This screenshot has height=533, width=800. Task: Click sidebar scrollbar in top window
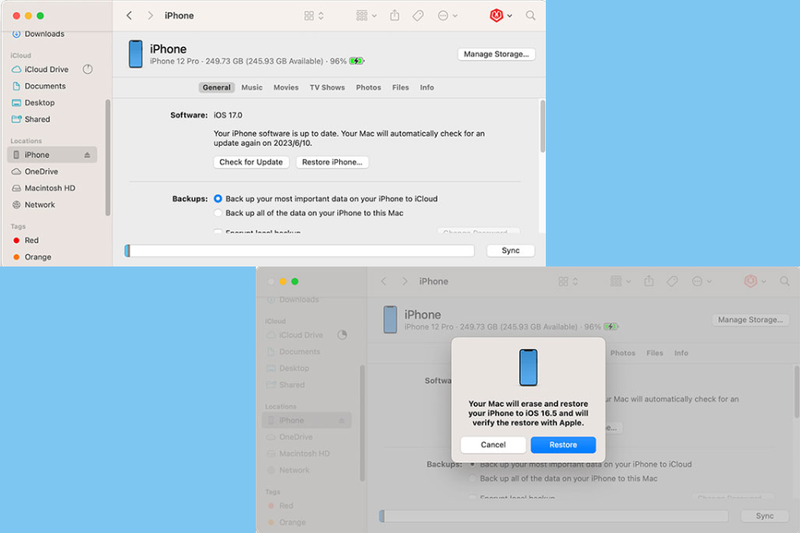click(x=107, y=158)
